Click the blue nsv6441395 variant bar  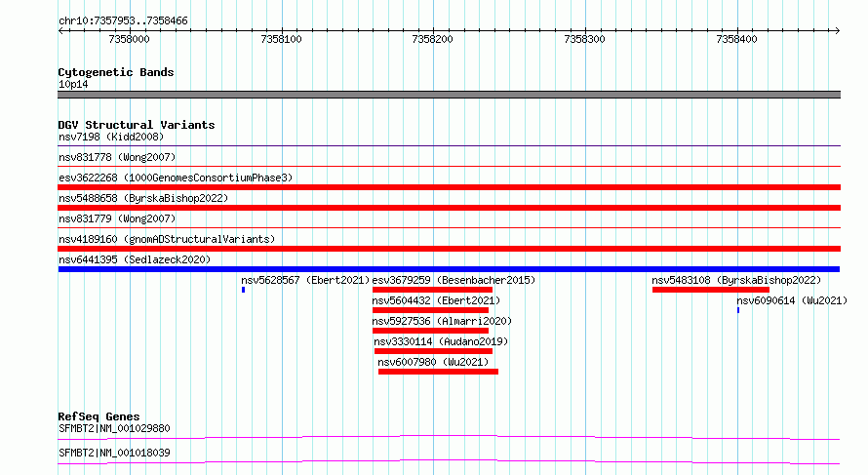point(449,269)
